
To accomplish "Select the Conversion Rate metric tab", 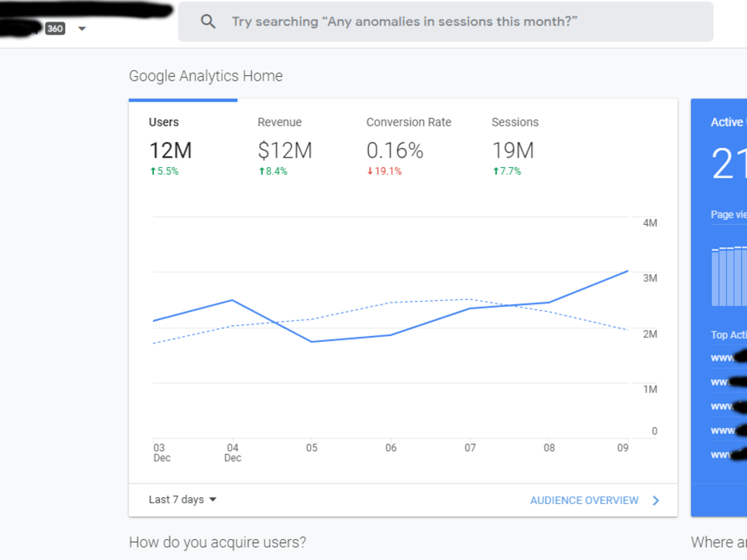I will coord(409,146).
